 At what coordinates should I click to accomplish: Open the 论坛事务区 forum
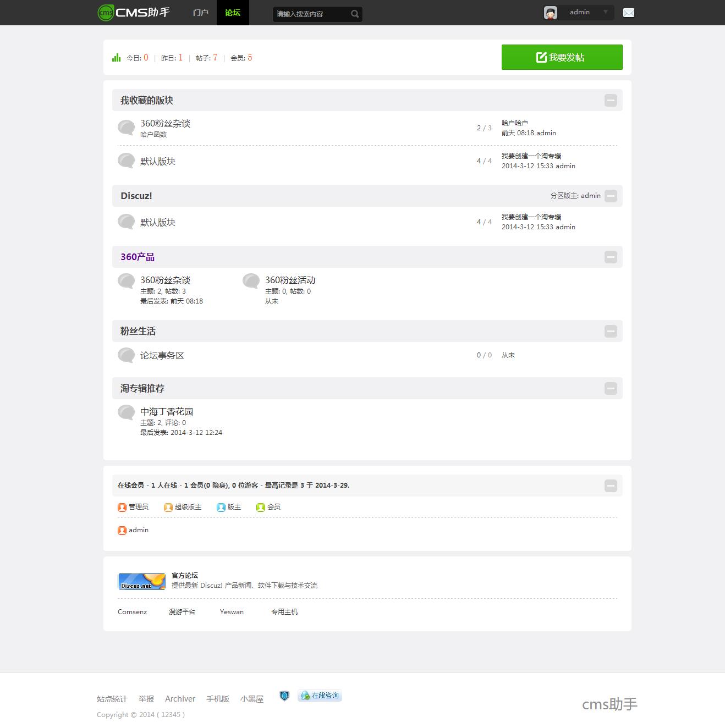[162, 356]
